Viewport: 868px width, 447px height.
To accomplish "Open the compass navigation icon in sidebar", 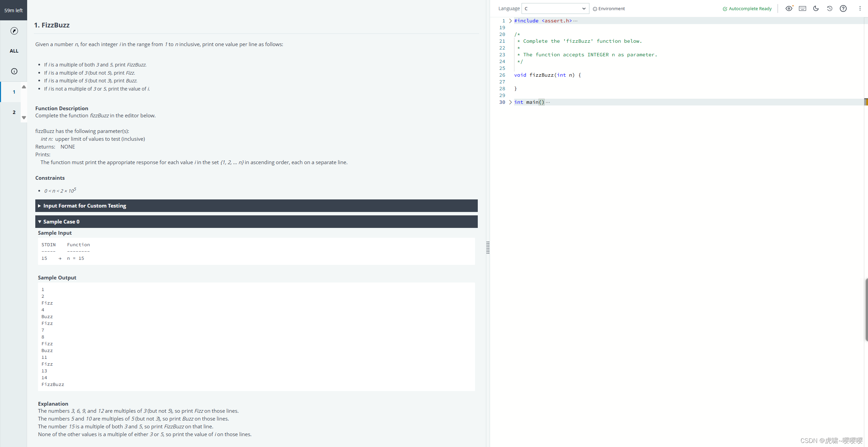I will tap(14, 31).
